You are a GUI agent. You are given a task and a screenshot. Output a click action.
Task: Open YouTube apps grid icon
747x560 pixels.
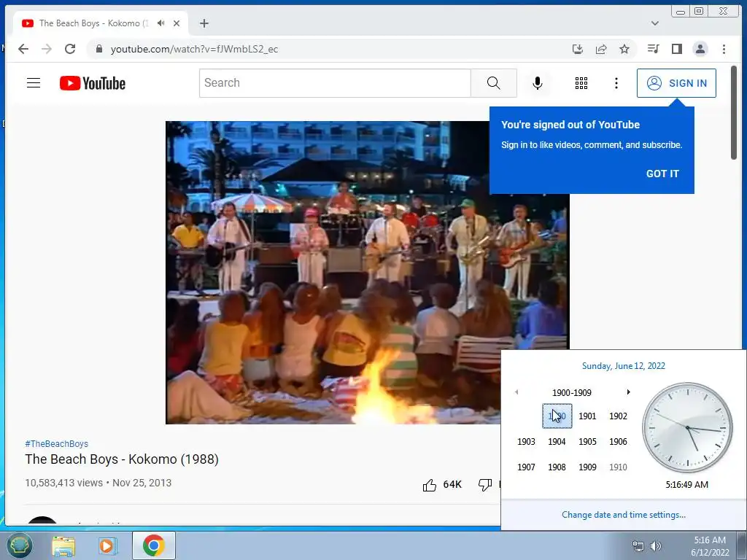(581, 83)
